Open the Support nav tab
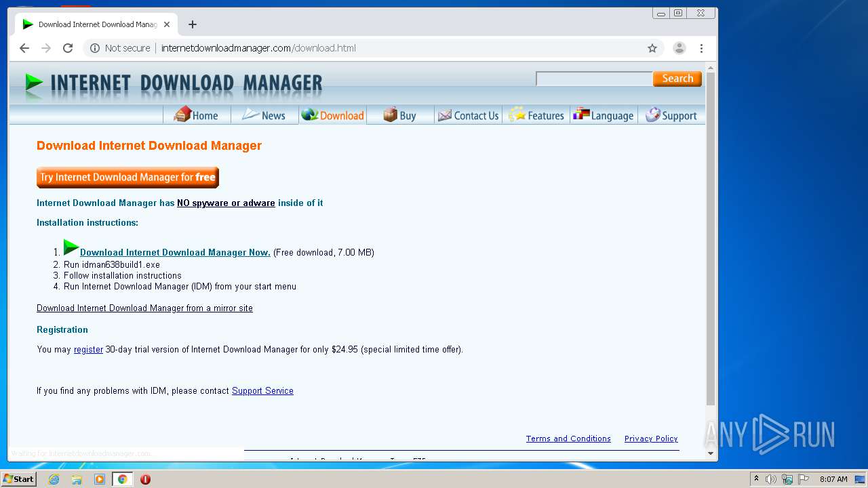This screenshot has width=868, height=488. [671, 115]
